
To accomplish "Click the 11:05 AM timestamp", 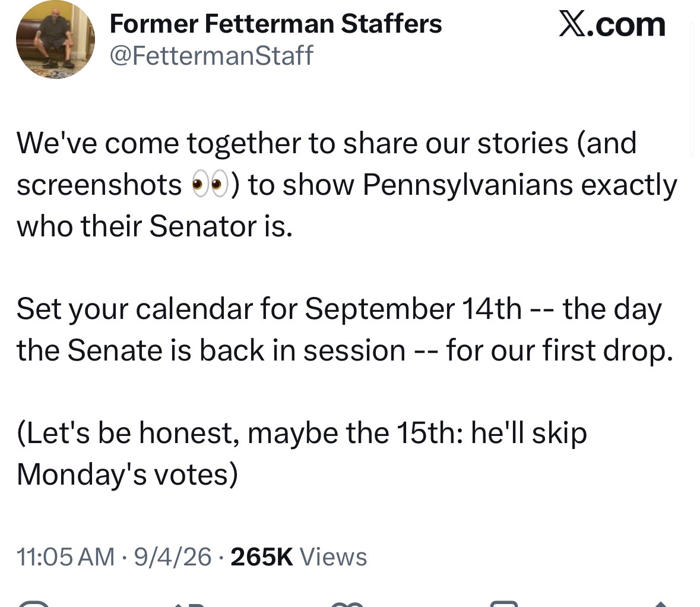I will pos(66,557).
